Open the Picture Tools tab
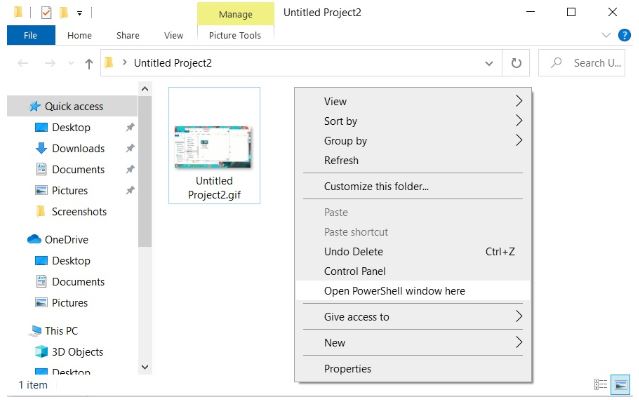 pyautogui.click(x=235, y=35)
